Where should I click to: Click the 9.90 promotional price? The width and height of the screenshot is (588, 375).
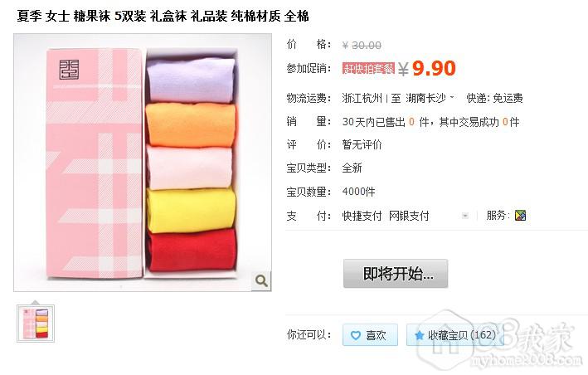coord(434,68)
